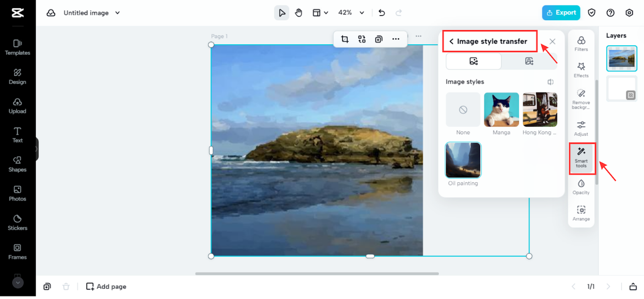Click the horizontal canvas scrollbar
This screenshot has height=299, width=644.
coord(317,274)
